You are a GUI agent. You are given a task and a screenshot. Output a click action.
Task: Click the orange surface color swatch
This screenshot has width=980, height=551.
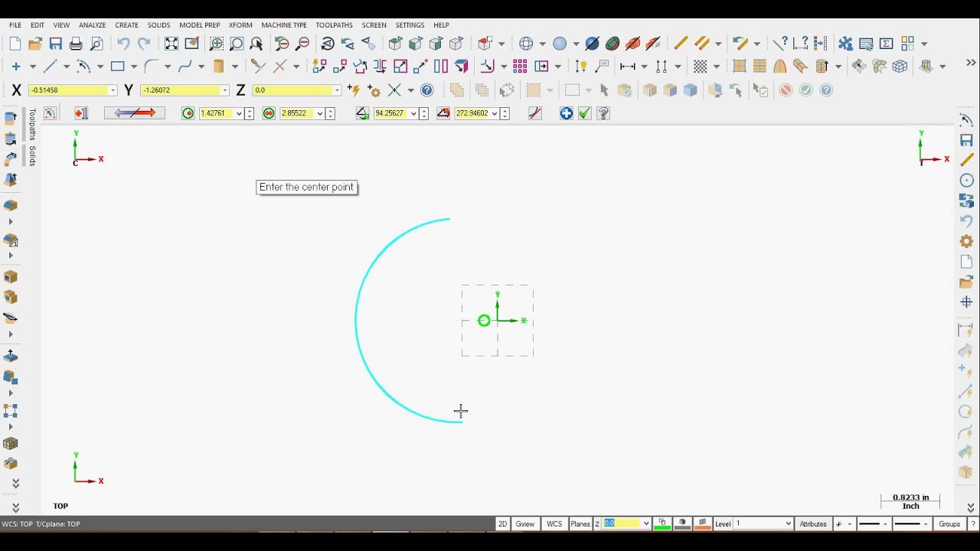(702, 524)
